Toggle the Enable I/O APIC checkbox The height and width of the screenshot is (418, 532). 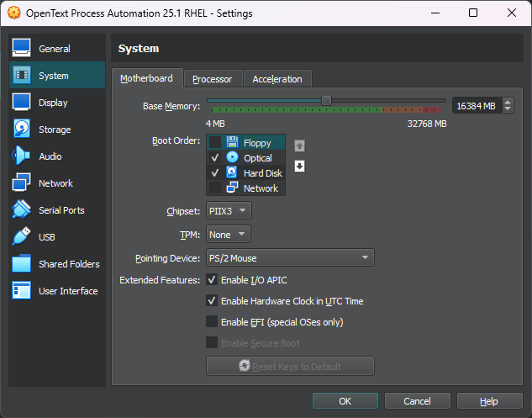212,280
